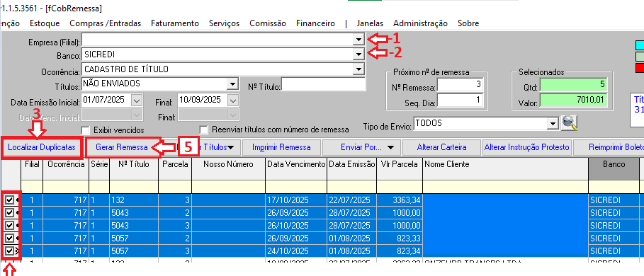Open the Comissão menu
The width and height of the screenshot is (644, 276).
pyautogui.click(x=267, y=23)
